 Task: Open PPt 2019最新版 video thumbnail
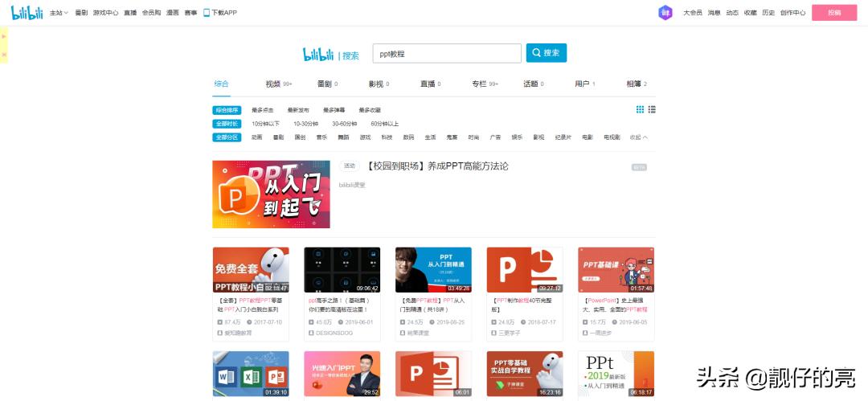click(x=616, y=374)
